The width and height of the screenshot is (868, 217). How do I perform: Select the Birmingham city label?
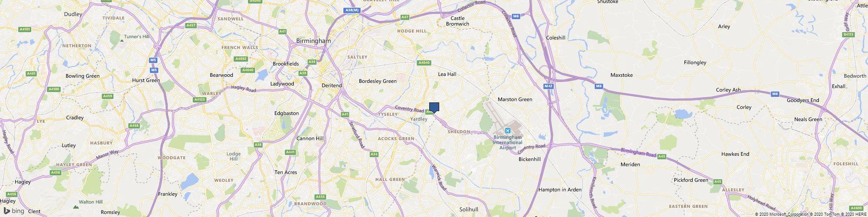click(x=313, y=40)
